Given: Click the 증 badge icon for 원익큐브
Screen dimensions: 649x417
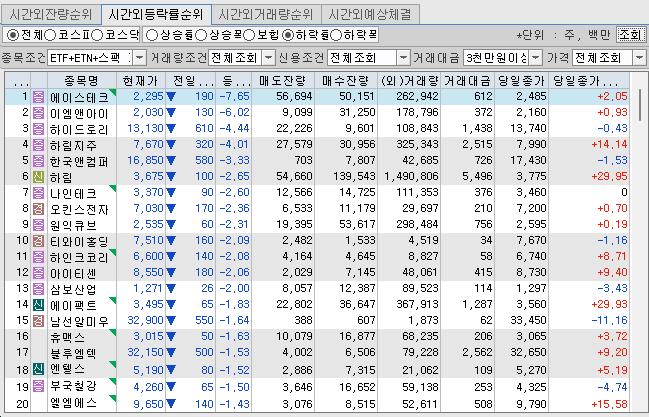Looking at the screenshot, I should 38,225.
